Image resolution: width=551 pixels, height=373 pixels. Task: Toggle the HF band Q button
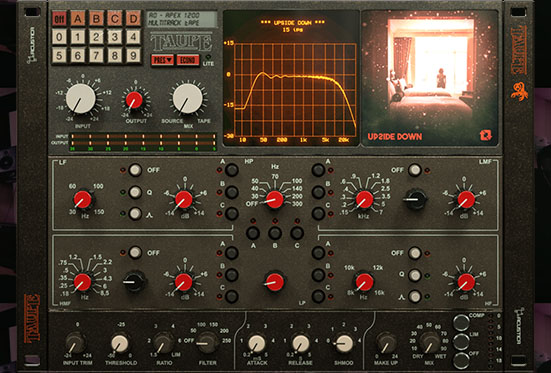point(415,275)
